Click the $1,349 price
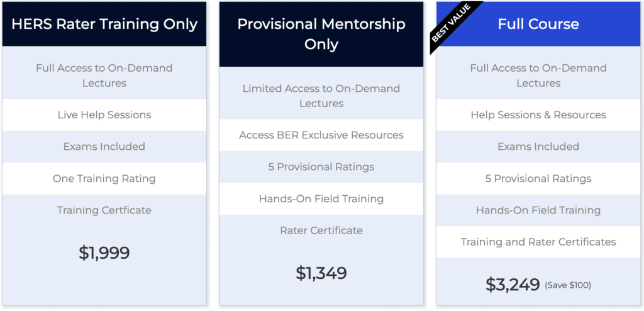Image resolution: width=644 pixels, height=311 pixels. (321, 273)
